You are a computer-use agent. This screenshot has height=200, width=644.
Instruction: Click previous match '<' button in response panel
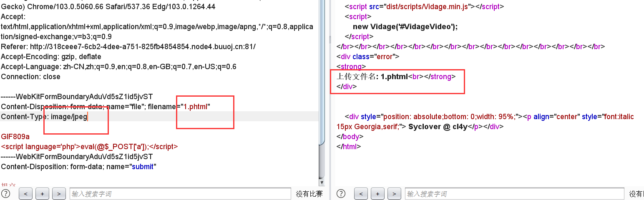click(x=361, y=194)
